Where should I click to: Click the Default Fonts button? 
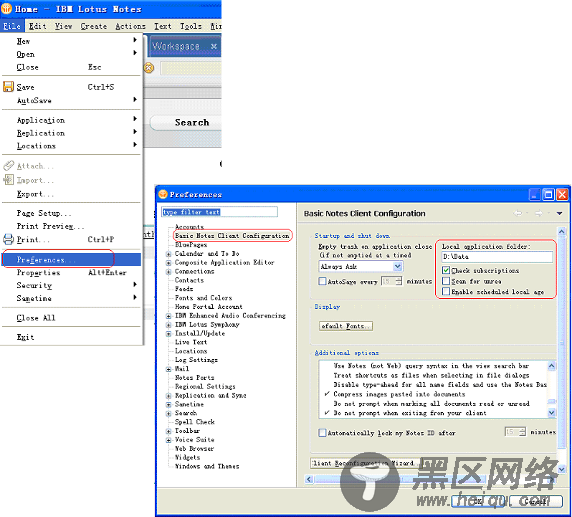click(x=346, y=326)
